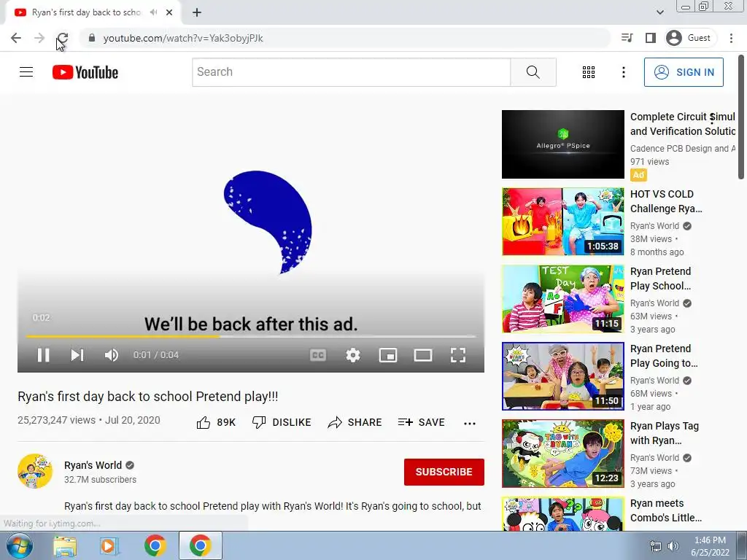Screen dimensions: 747x560
Task: Open YouTube settings three-dot menu
Action: (624, 72)
